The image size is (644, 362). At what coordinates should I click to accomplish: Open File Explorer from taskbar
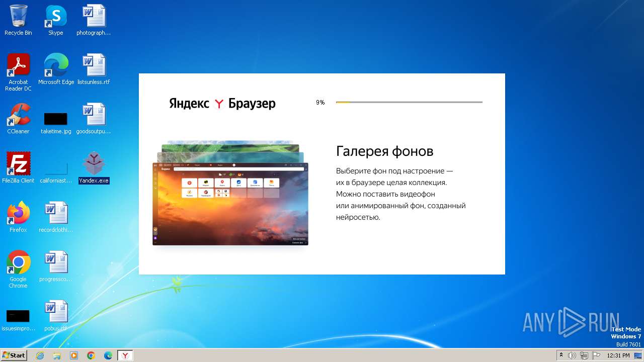pos(57,355)
